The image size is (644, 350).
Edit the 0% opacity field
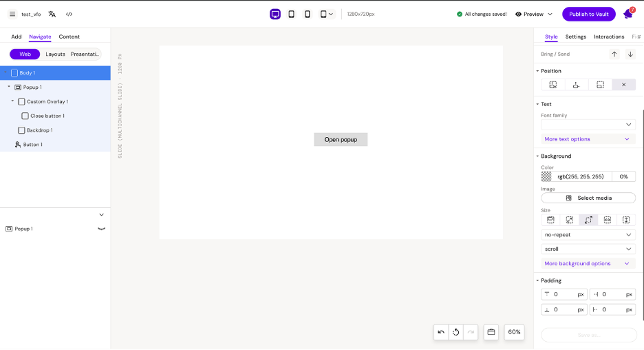click(x=623, y=176)
